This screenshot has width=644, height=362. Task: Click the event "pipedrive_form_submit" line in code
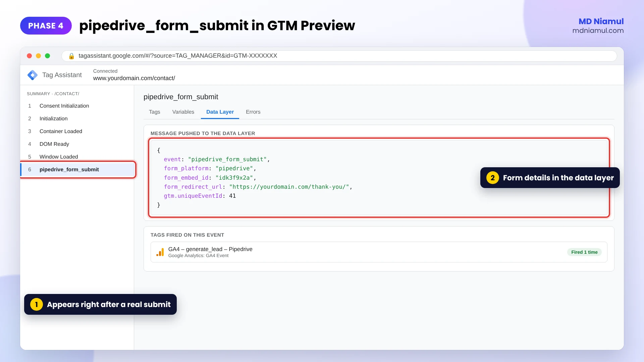[217, 160]
